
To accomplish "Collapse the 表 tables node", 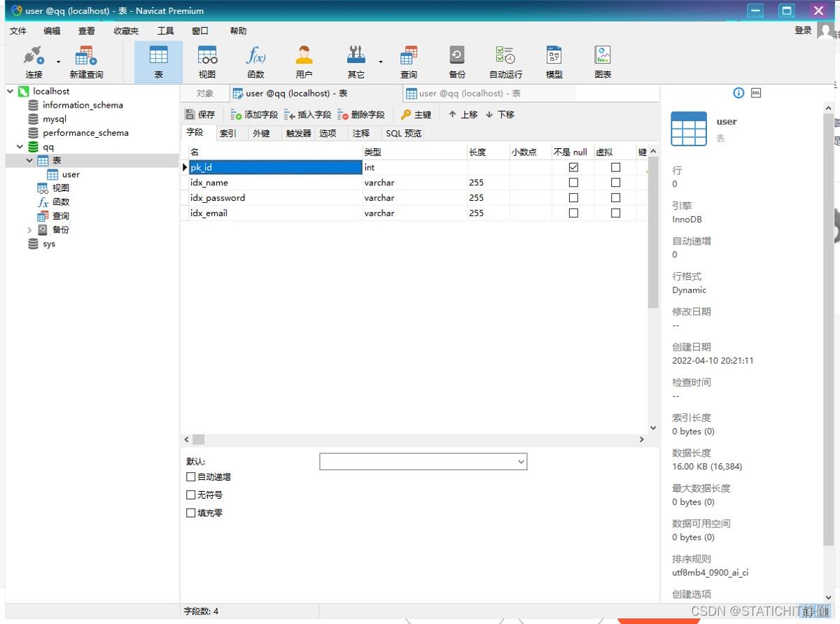I will pos(29,161).
